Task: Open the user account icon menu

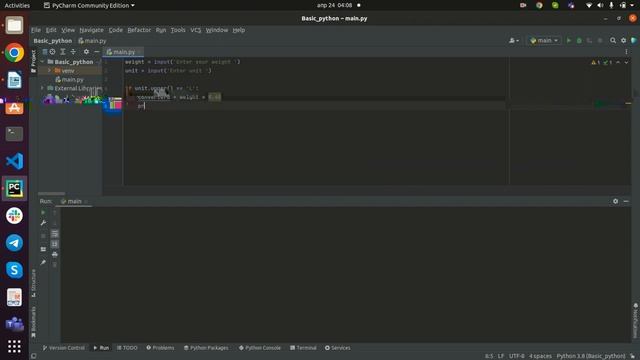Action: pyautogui.click(x=513, y=40)
